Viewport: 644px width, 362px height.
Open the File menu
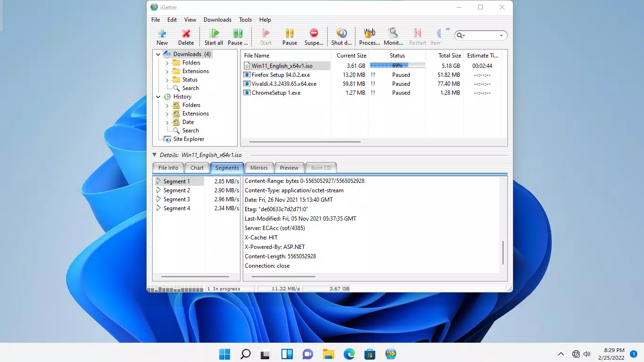(156, 20)
